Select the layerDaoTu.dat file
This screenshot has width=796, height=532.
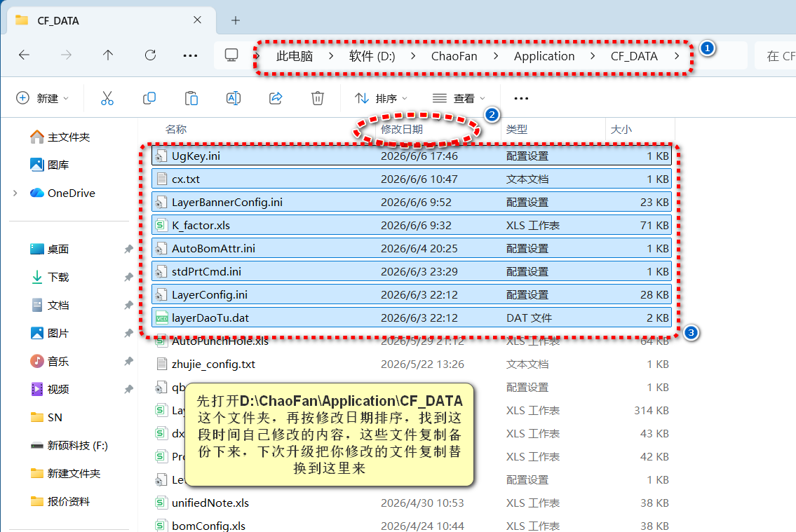[411, 318]
